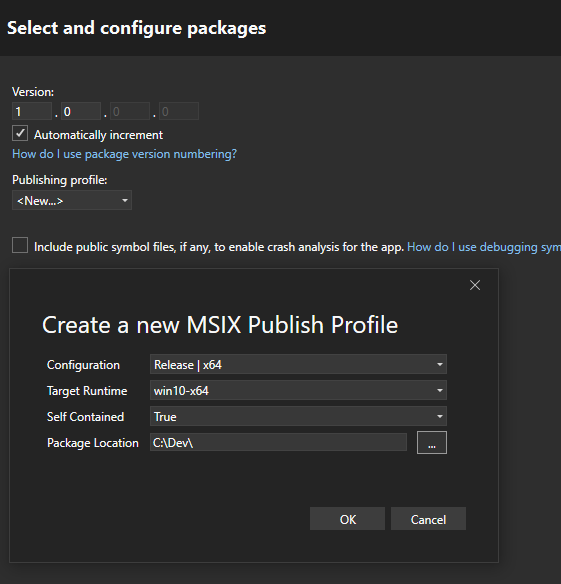Click the Package Location path field

278,442
